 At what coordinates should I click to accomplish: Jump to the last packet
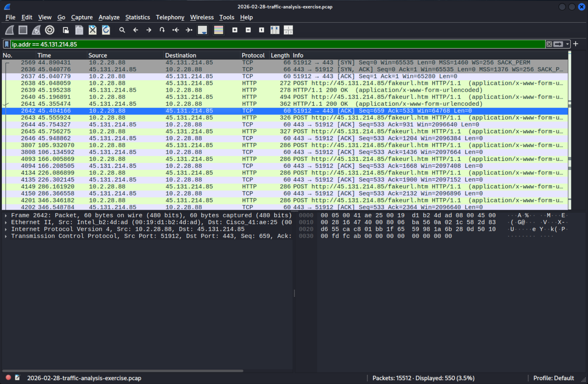189,30
